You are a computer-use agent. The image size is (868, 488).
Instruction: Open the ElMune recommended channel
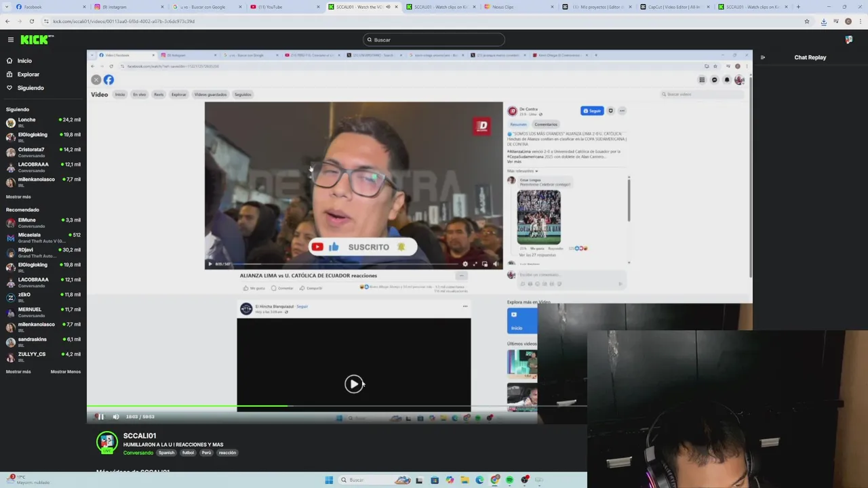pyautogui.click(x=43, y=223)
